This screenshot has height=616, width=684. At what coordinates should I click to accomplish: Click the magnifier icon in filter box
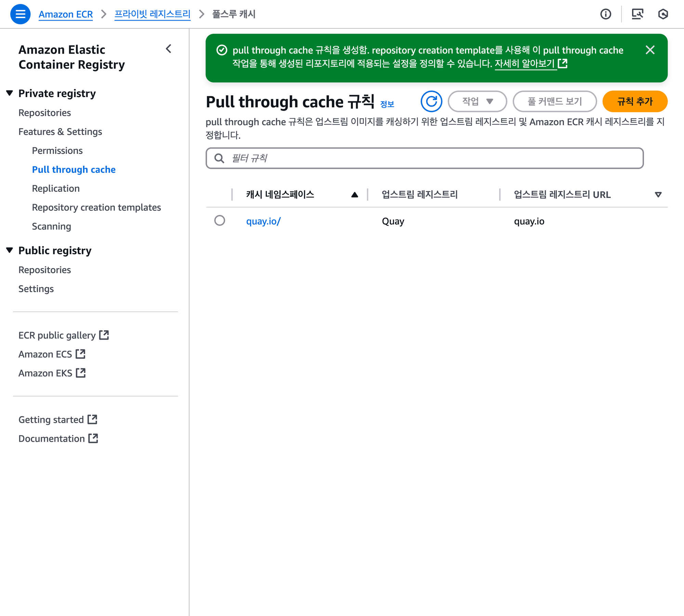219,158
